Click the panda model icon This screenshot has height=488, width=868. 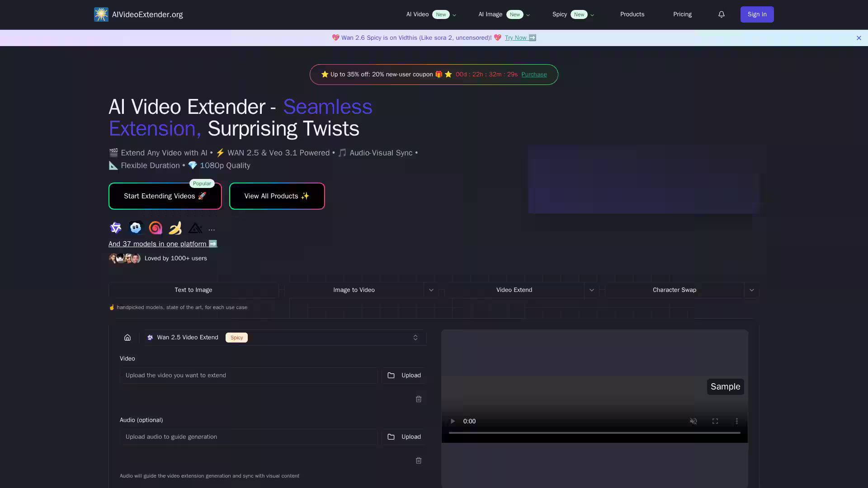[x=136, y=228]
